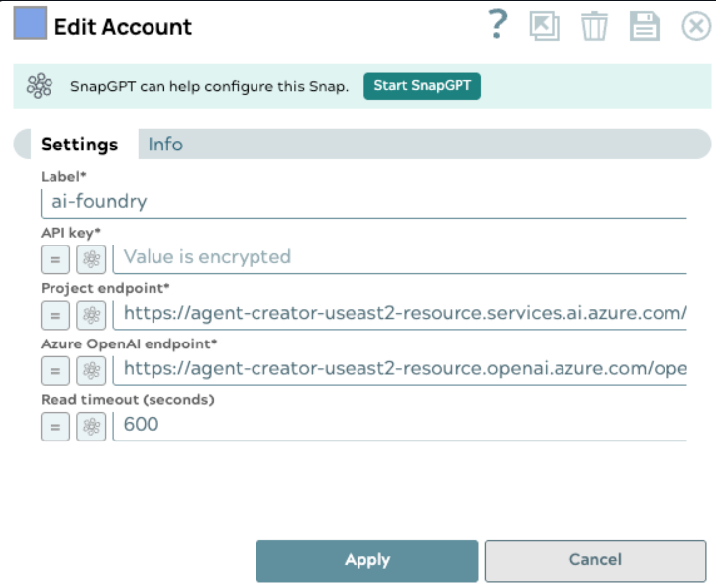Cancel editing the account
The height and width of the screenshot is (588, 716).
(595, 561)
